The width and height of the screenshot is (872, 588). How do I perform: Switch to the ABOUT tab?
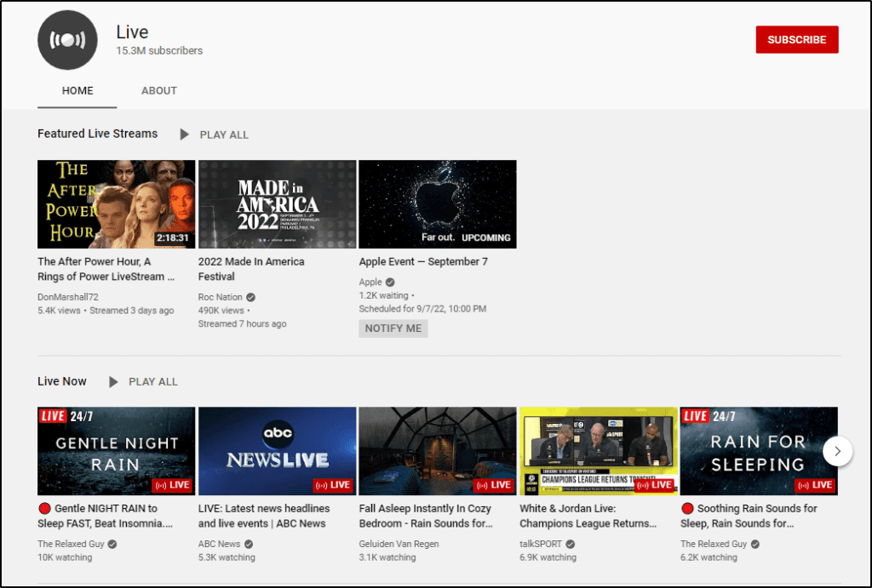pyautogui.click(x=159, y=90)
